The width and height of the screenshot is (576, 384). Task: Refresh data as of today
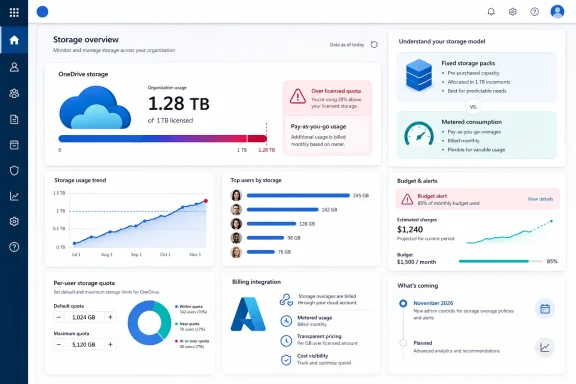click(x=374, y=44)
